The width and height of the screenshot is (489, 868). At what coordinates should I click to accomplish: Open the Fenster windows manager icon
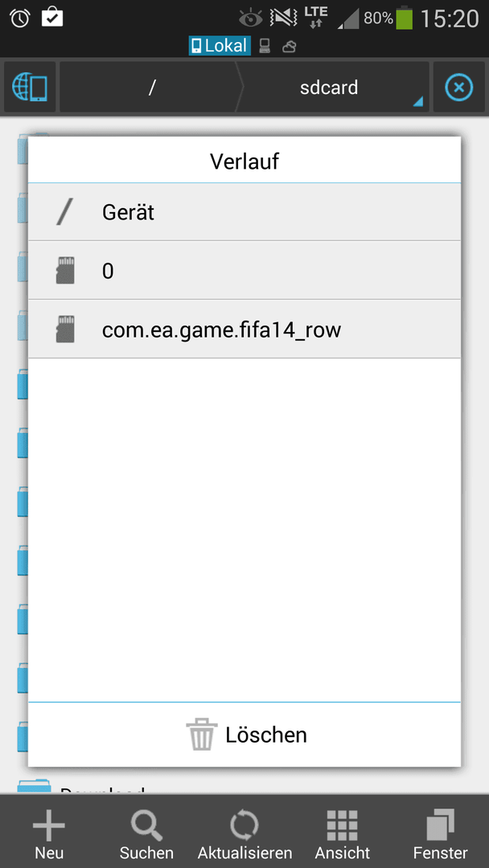tap(440, 832)
